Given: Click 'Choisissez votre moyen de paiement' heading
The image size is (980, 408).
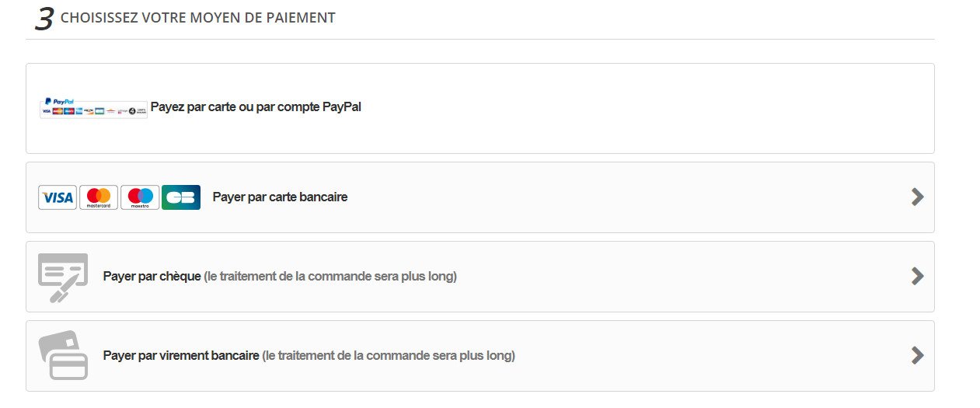Looking at the screenshot, I should point(197,18).
